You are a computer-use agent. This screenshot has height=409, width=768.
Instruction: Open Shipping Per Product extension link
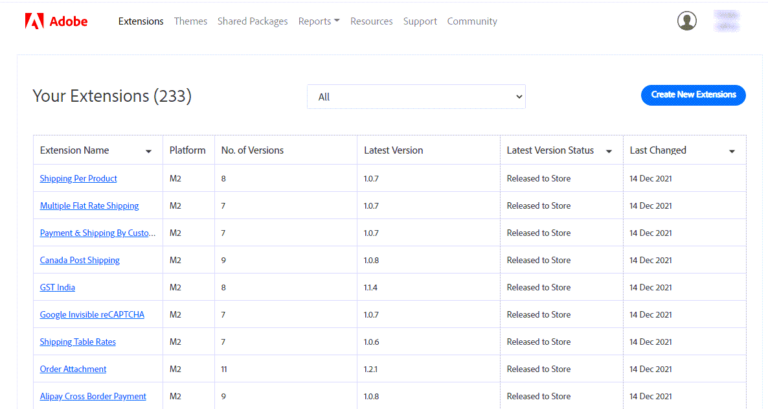[78, 178]
